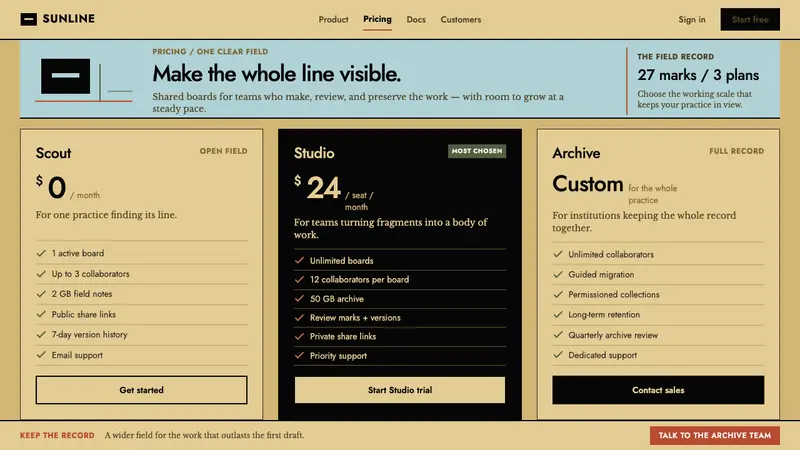800x450 pixels.
Task: Click the checkmark beside Quarterly archive review
Action: click(x=558, y=335)
